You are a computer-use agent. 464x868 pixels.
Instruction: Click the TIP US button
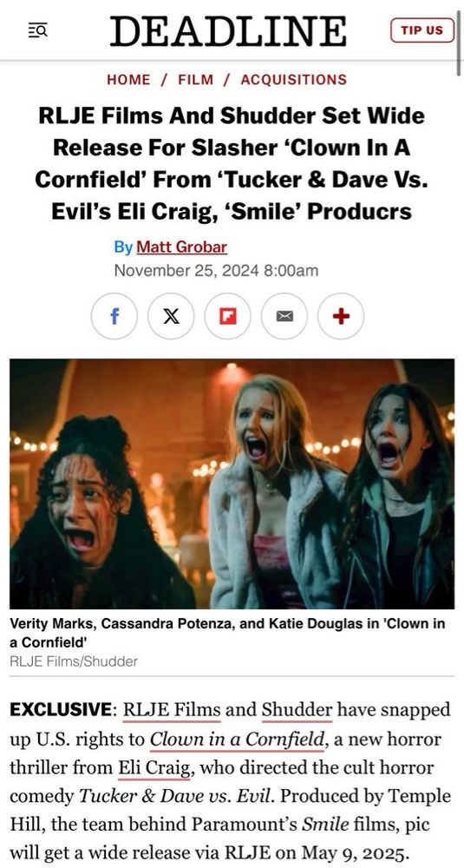(422, 30)
